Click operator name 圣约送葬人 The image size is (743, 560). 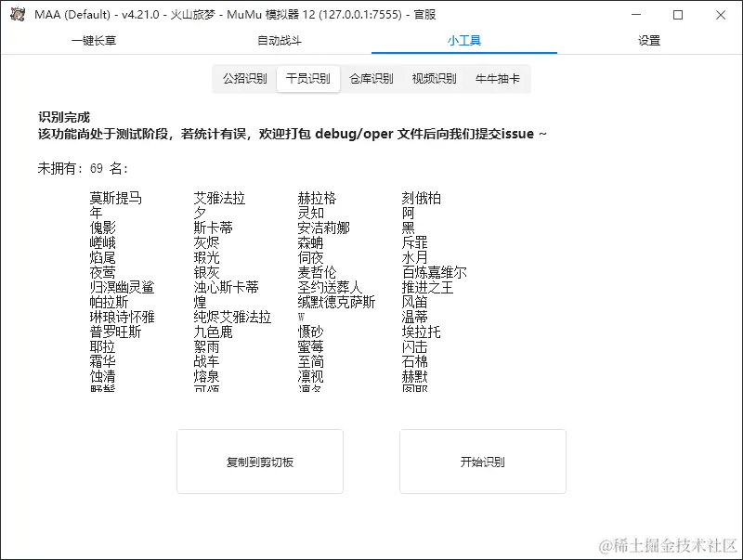[331, 287]
